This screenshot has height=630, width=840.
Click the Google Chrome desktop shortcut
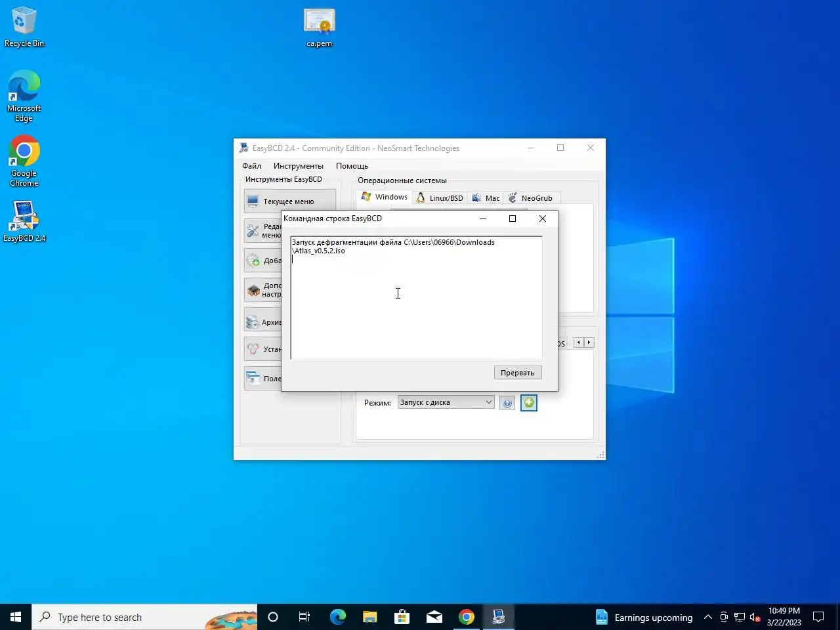click(x=24, y=161)
